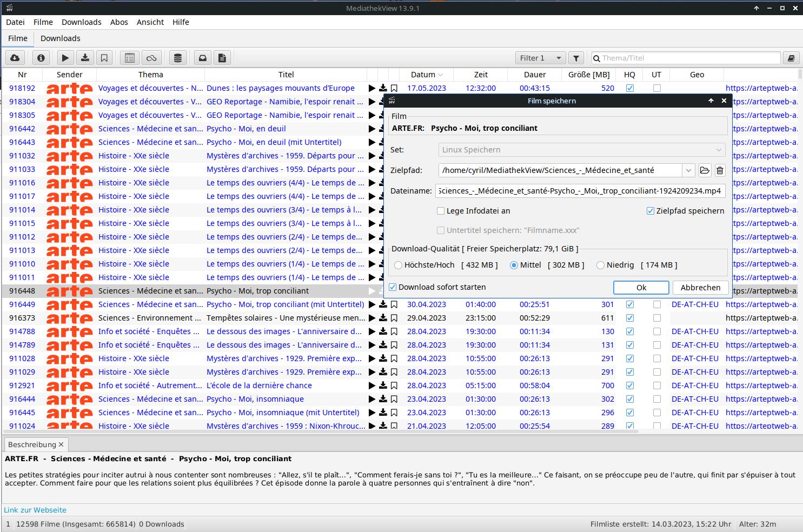
Task: Select row 916373 Tempêtes solaires title
Action: pyautogui.click(x=286, y=318)
